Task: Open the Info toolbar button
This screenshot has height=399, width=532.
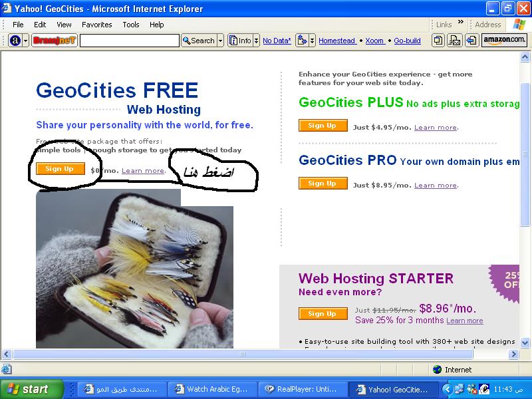Action: click(241, 41)
